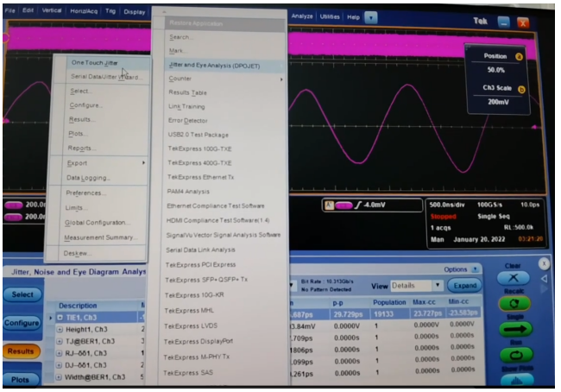Click the trigger slope edge icon

[x=358, y=205]
